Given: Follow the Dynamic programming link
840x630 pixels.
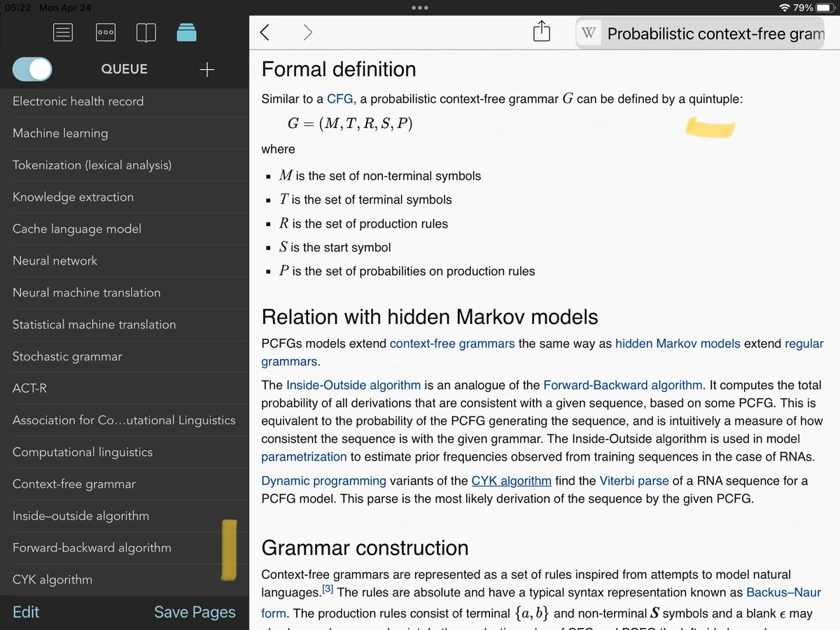Looking at the screenshot, I should (x=323, y=481).
